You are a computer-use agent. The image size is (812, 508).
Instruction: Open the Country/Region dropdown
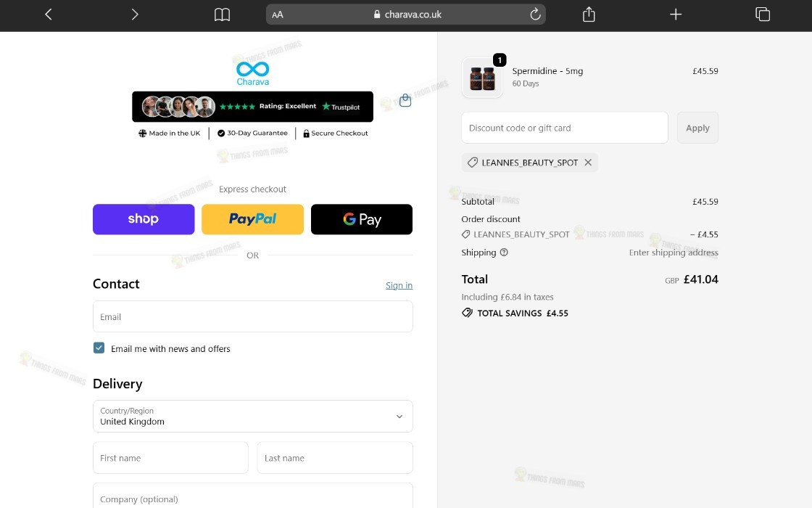(253, 417)
